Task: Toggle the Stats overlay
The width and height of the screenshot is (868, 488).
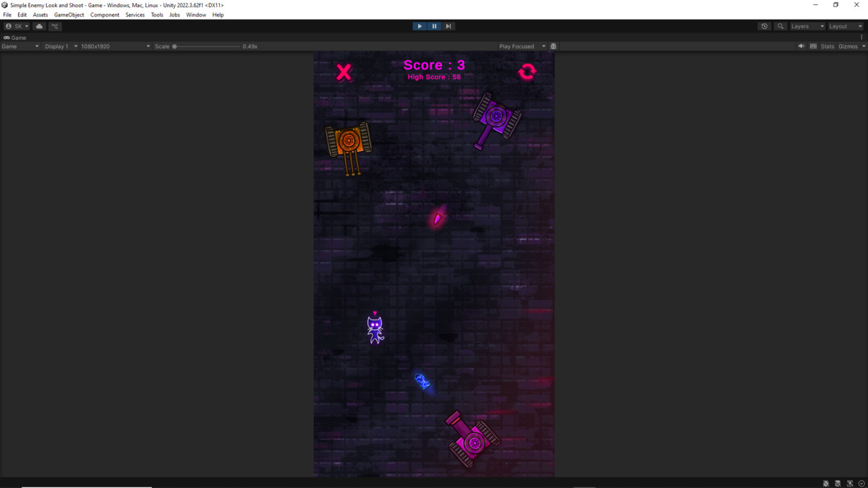Action: (826, 46)
